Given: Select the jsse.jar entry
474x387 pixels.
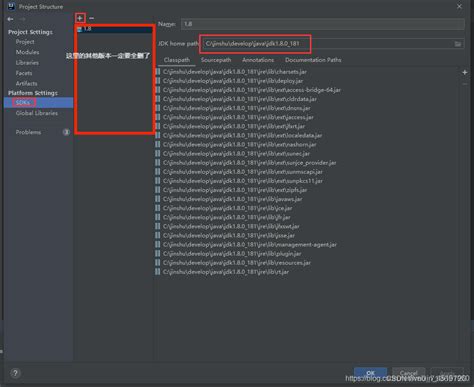Looking at the screenshot, I should 225,236.
